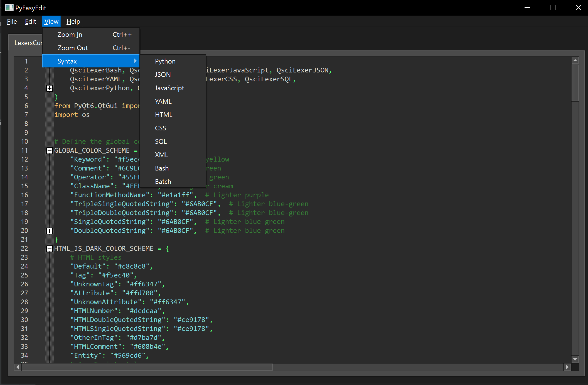Click the vertical scrollbar down arrow

point(575,359)
